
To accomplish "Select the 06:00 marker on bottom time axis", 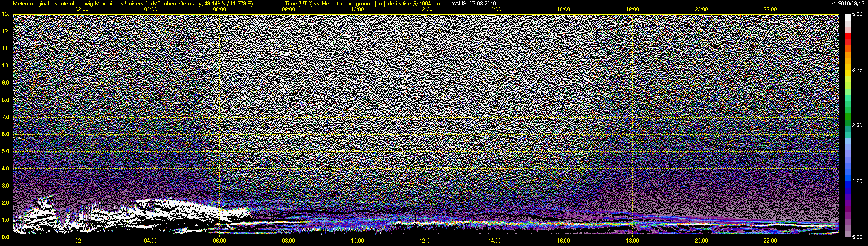I will (219, 241).
